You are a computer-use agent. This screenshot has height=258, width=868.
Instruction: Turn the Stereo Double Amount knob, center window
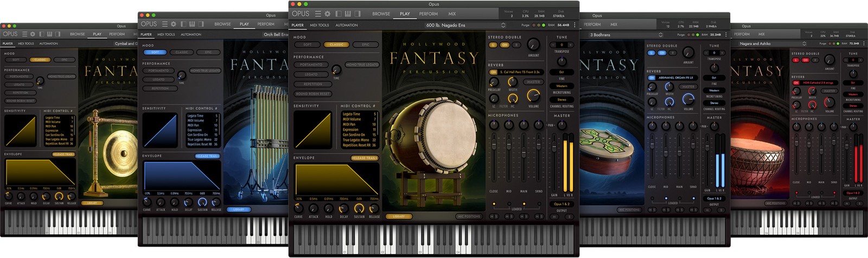click(534, 45)
